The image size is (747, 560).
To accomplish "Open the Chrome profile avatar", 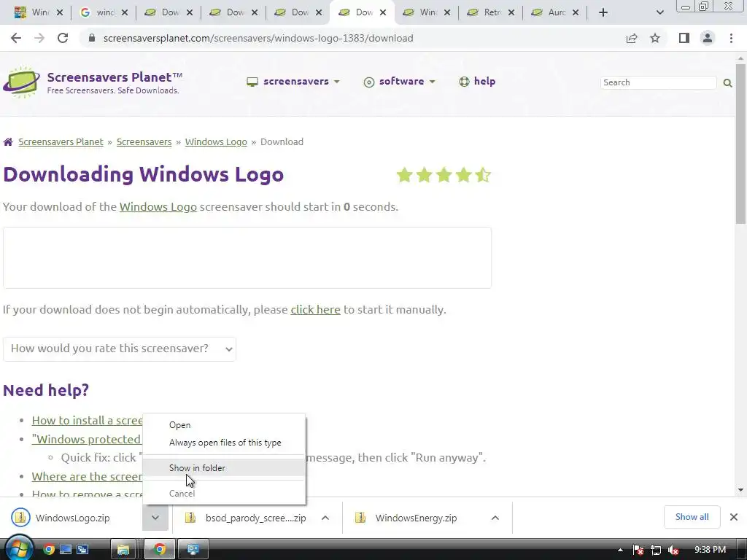I will 708,38.
